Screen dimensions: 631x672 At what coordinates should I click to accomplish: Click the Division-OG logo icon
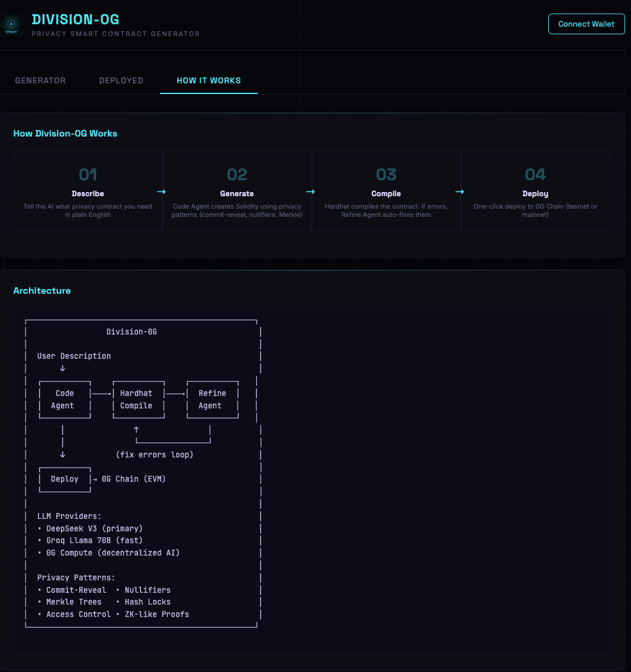[x=11, y=24]
